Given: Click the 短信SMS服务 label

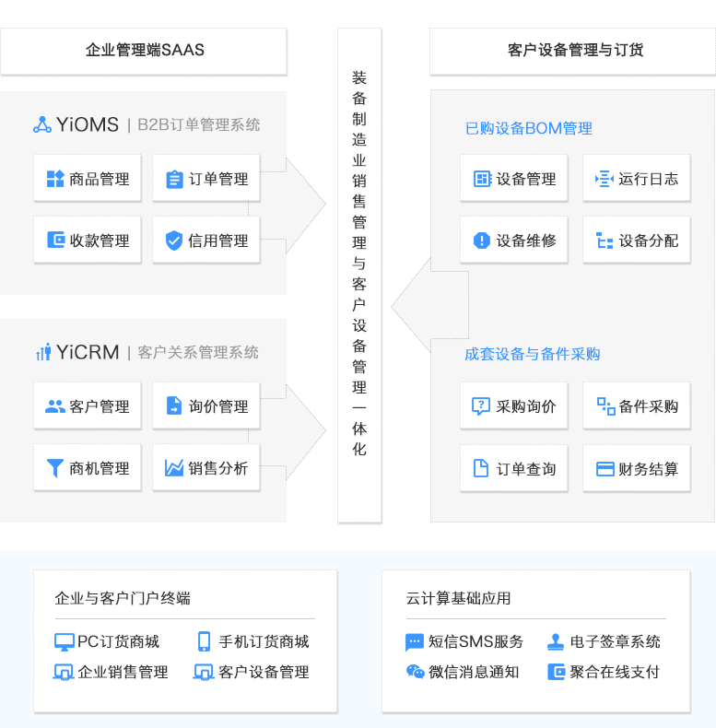Looking at the screenshot, I should coord(475,641).
